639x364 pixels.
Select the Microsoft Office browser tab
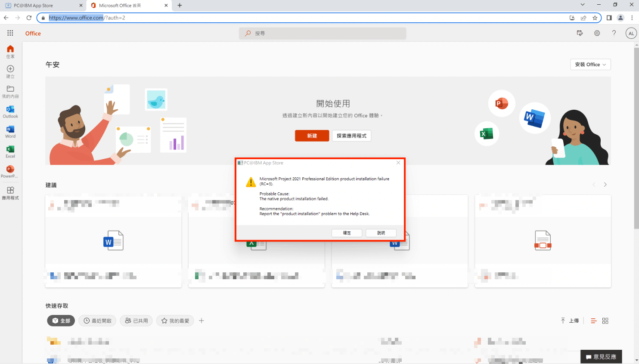click(129, 6)
